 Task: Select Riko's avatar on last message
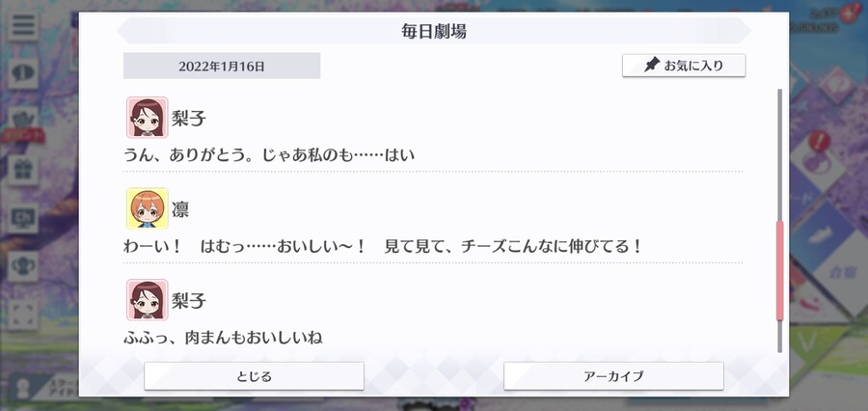pyautogui.click(x=148, y=300)
